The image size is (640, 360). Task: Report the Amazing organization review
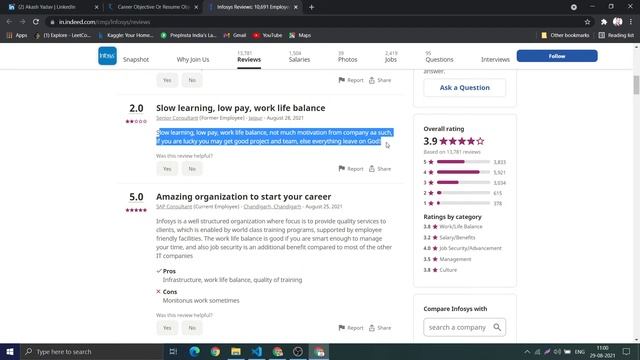click(351, 328)
